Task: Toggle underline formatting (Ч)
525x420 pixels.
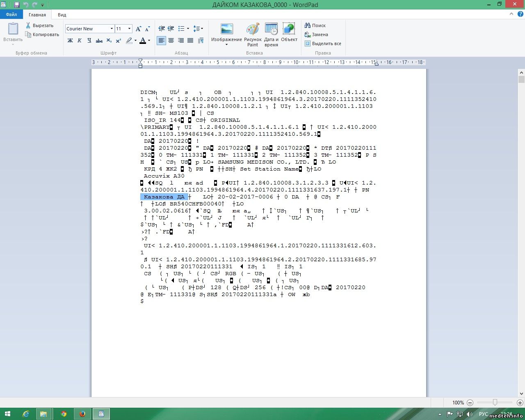Action: 89,41
